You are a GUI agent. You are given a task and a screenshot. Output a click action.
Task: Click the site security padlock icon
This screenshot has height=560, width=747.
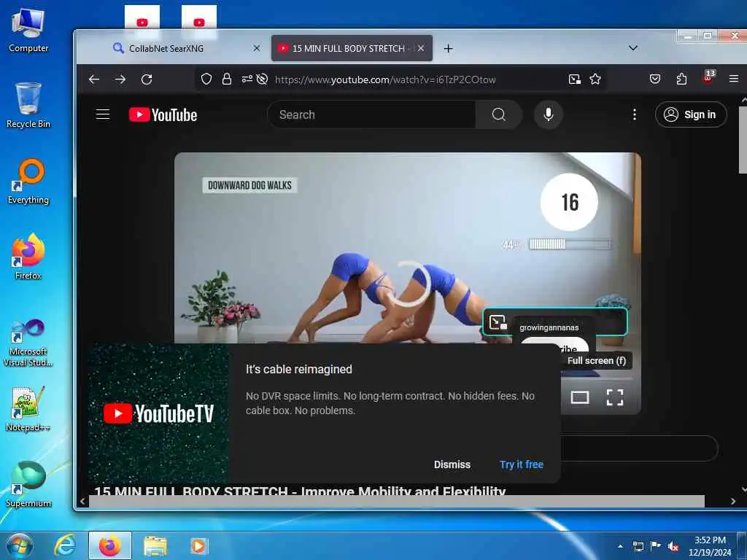click(x=227, y=79)
